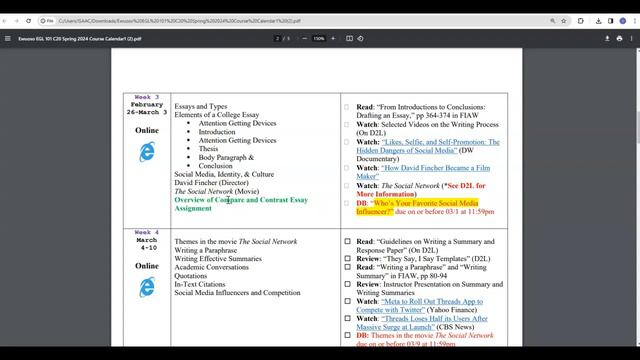The height and width of the screenshot is (360, 640).
Task: Open 'How David Fincher Became a Film Maker' link
Action: click(x=423, y=172)
